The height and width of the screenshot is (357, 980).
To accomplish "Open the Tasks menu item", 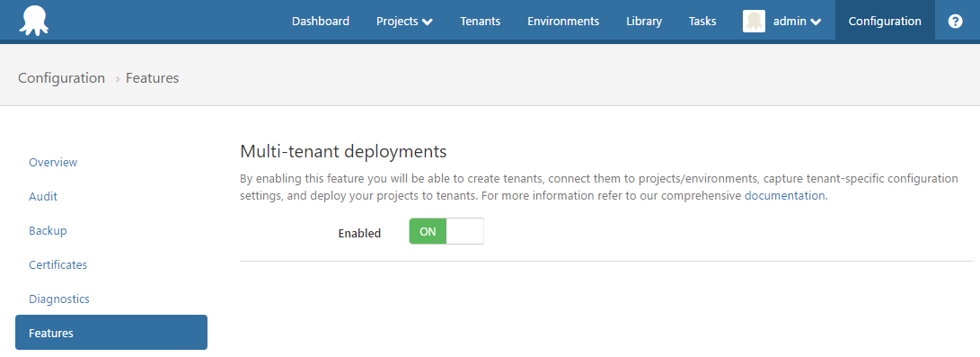I will 702,22.
